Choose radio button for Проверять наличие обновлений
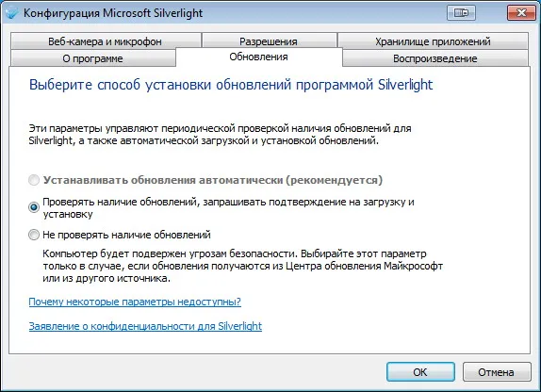541x392 pixels. pyautogui.click(x=34, y=207)
